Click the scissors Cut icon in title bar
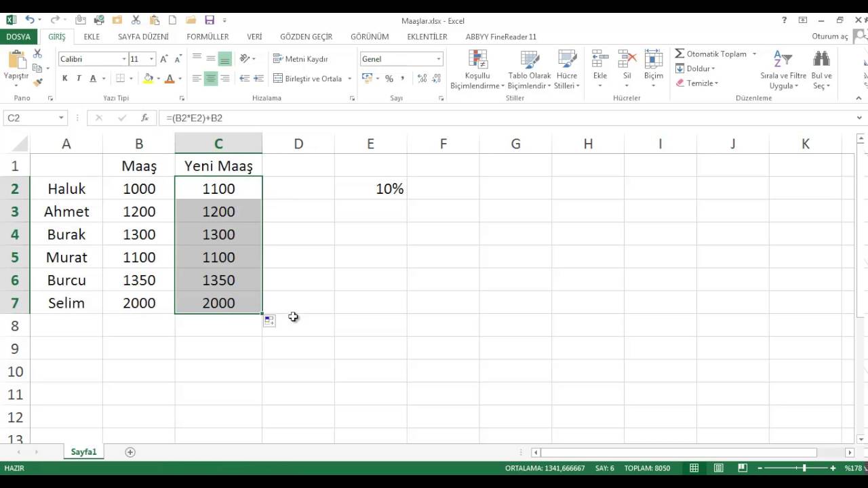The image size is (868, 488). coord(136,20)
